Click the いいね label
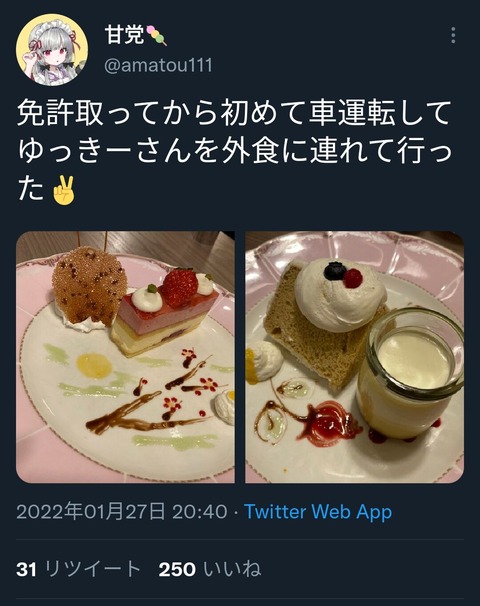The height and width of the screenshot is (606, 480). click(232, 569)
